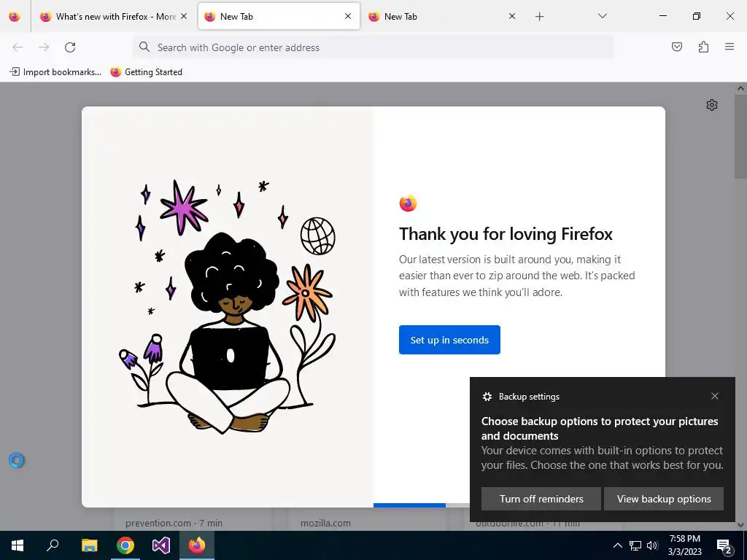The height and width of the screenshot is (560, 747).
Task: Click the Import bookmarks icon
Action: coord(15,72)
